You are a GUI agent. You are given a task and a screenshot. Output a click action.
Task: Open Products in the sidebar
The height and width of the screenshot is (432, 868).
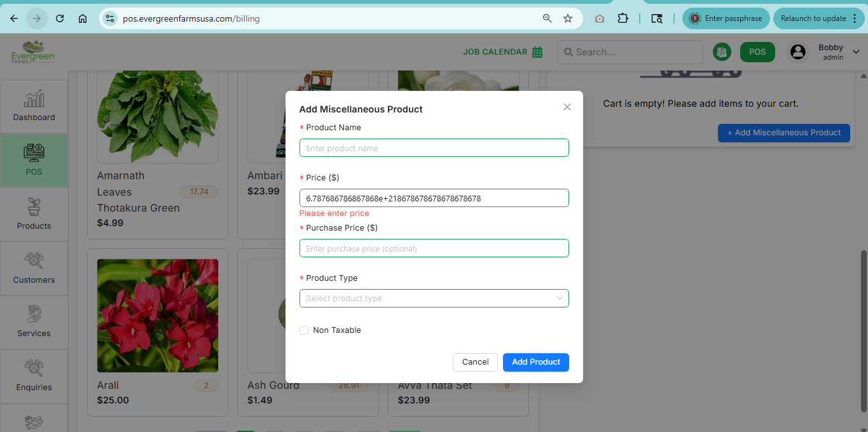pyautogui.click(x=34, y=214)
